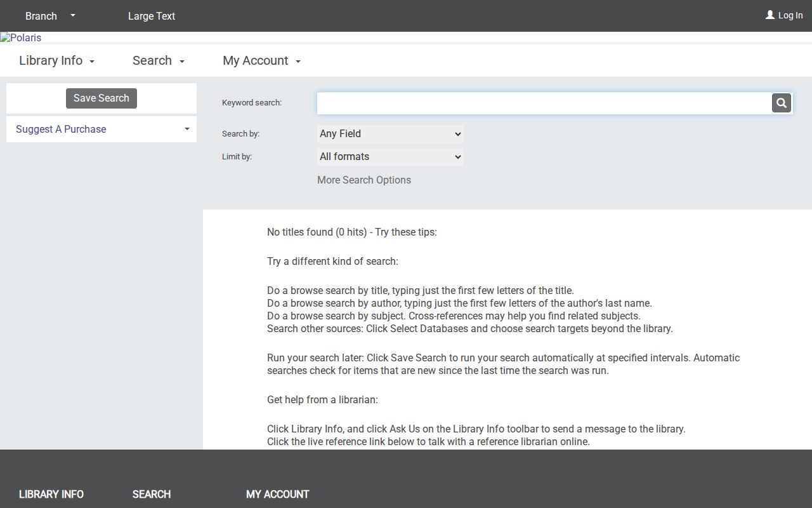The width and height of the screenshot is (812, 508).
Task: Click 'Get help from a librarian:' text
Action: pyautogui.click(x=322, y=400)
